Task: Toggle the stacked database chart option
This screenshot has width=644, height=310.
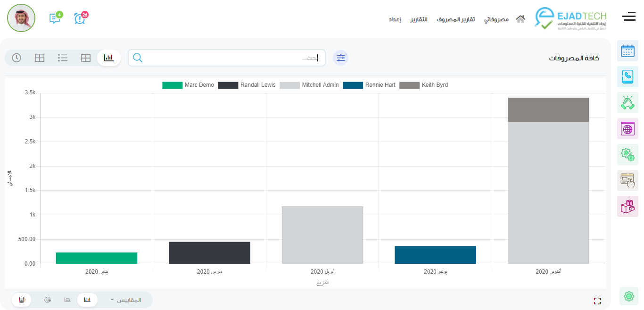Action: point(22,300)
